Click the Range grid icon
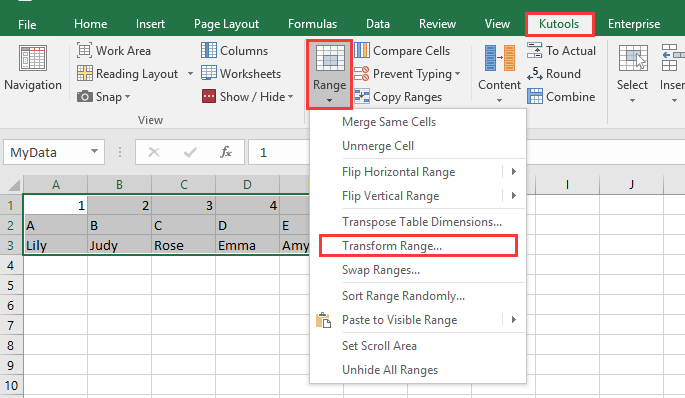Screen dimensions: 685x398 click(x=330, y=58)
